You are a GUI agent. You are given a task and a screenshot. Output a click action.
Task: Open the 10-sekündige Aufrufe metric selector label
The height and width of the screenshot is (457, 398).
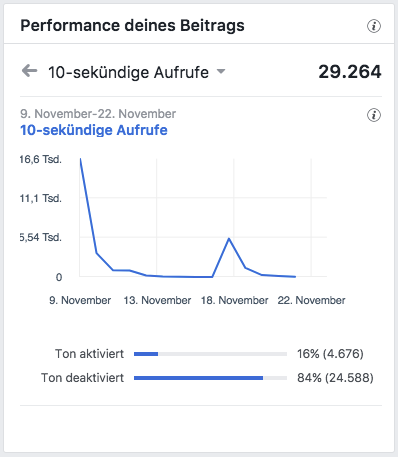128,72
